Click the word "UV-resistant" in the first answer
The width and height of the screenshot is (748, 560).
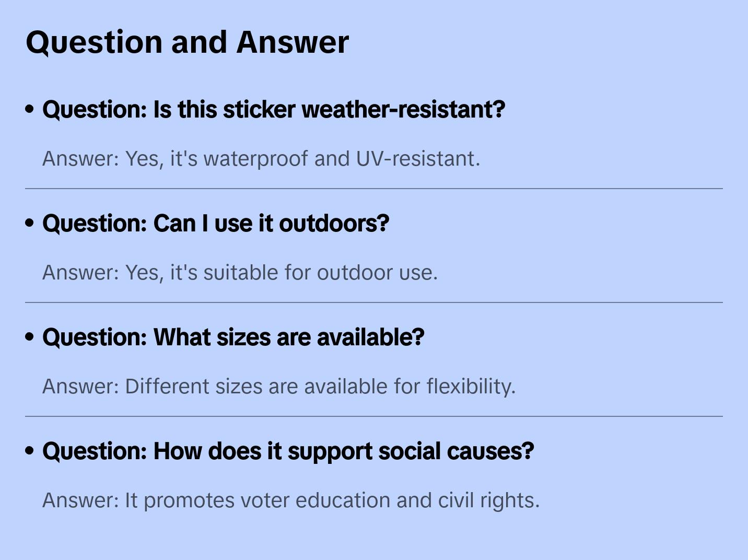click(x=417, y=159)
